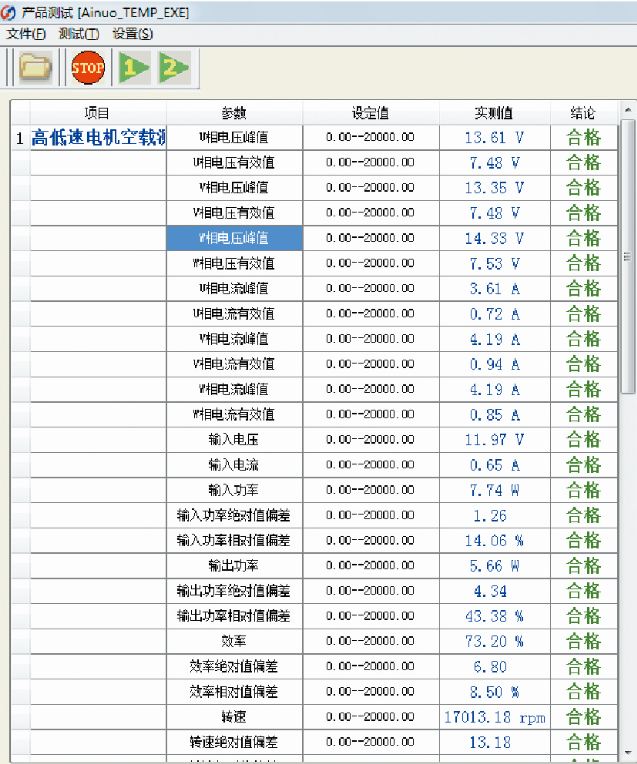This screenshot has height=764, width=637.
Task: Open the 测试(T) menu
Action: [79, 34]
